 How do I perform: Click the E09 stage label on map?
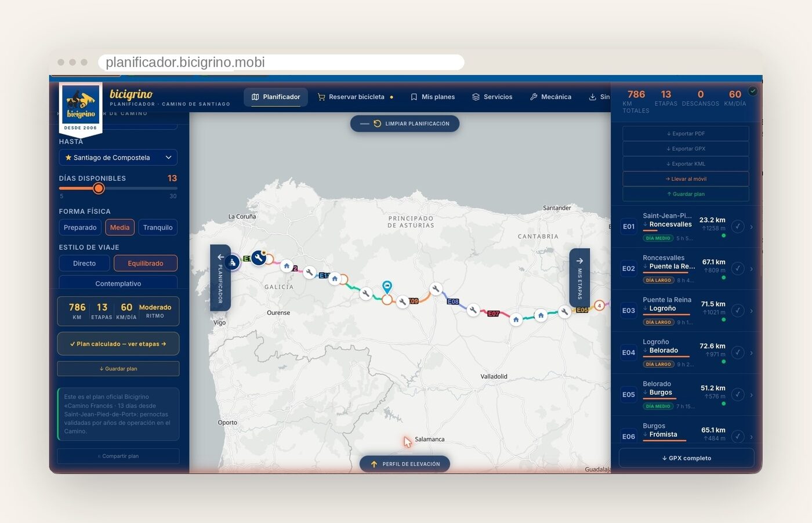(x=413, y=301)
